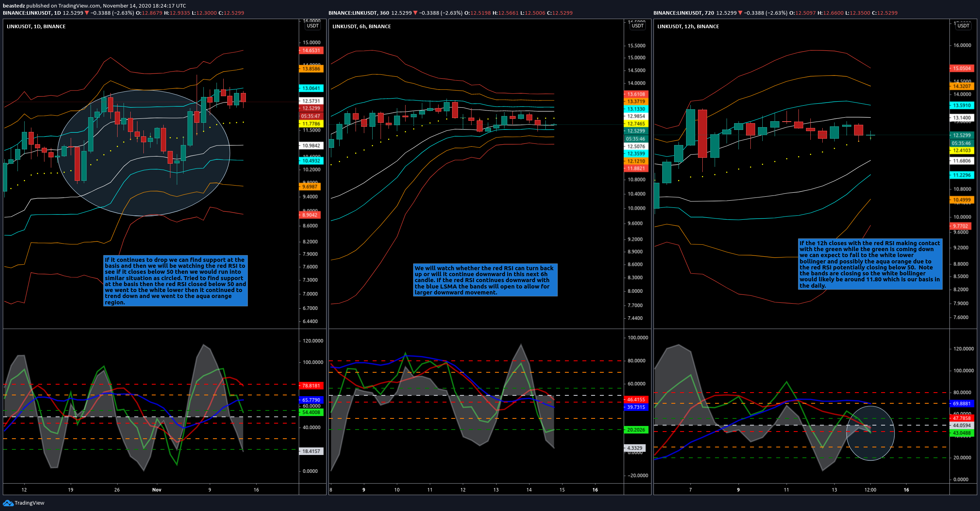Click the gray 4.3329 label on 6h chart

[635, 448]
